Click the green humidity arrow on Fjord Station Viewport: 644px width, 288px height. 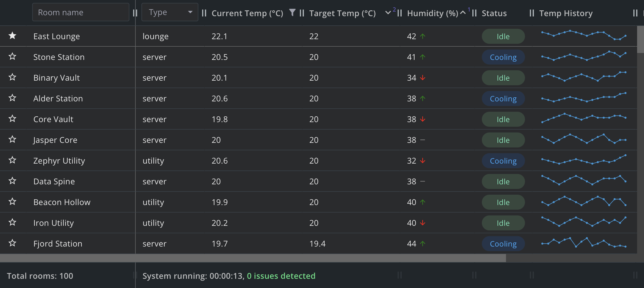tap(422, 244)
